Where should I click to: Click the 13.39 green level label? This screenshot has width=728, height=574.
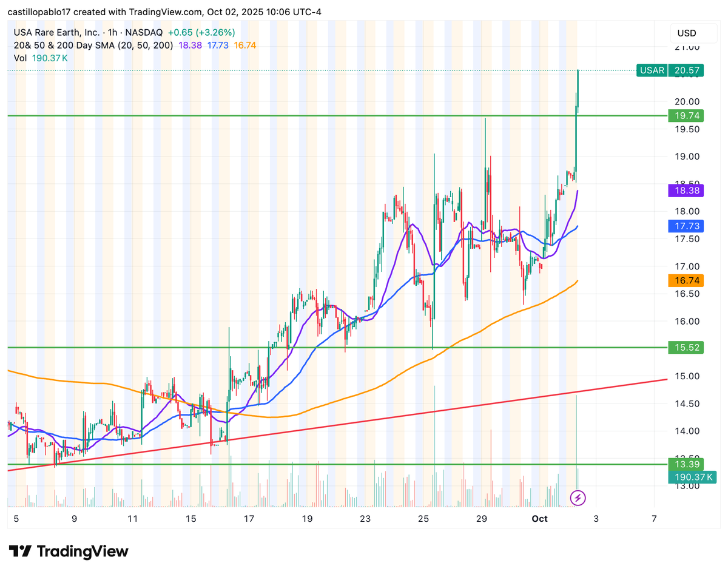tap(686, 465)
